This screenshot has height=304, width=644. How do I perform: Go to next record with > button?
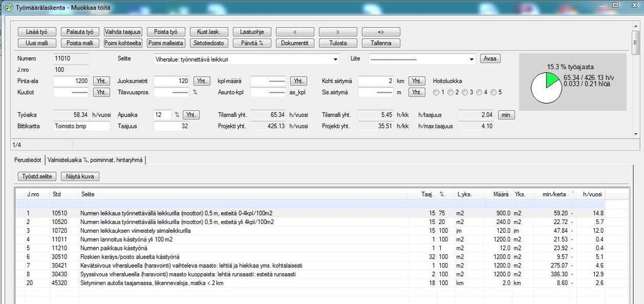tap(338, 32)
